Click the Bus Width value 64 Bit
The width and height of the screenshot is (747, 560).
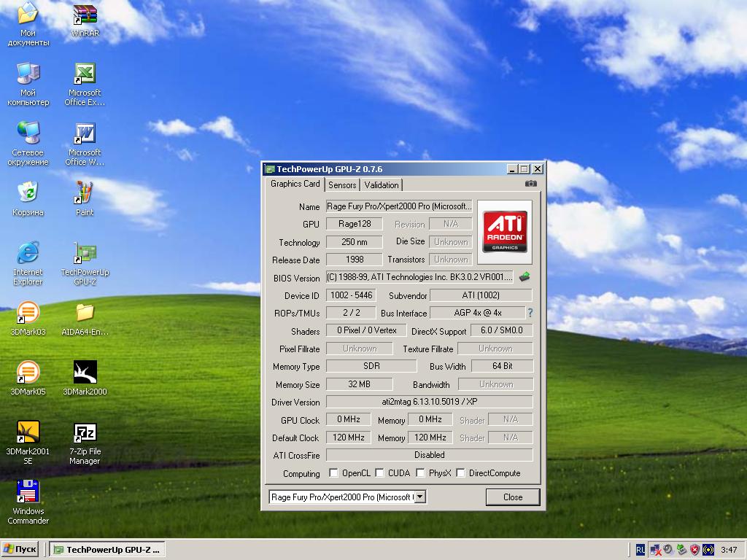coord(502,366)
